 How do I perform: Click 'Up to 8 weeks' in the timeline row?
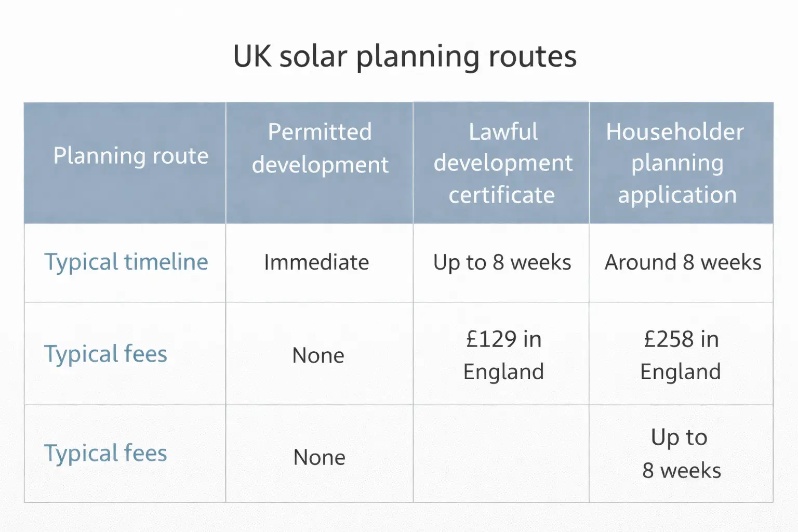(502, 262)
